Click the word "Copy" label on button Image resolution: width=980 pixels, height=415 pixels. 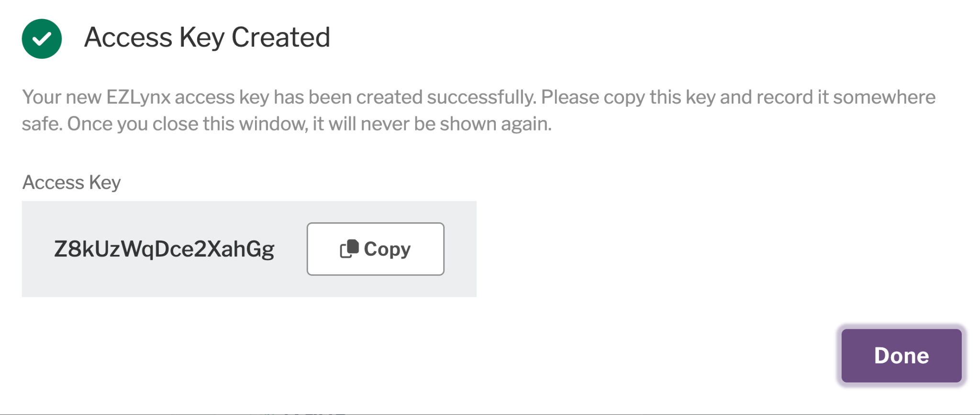[x=387, y=249]
